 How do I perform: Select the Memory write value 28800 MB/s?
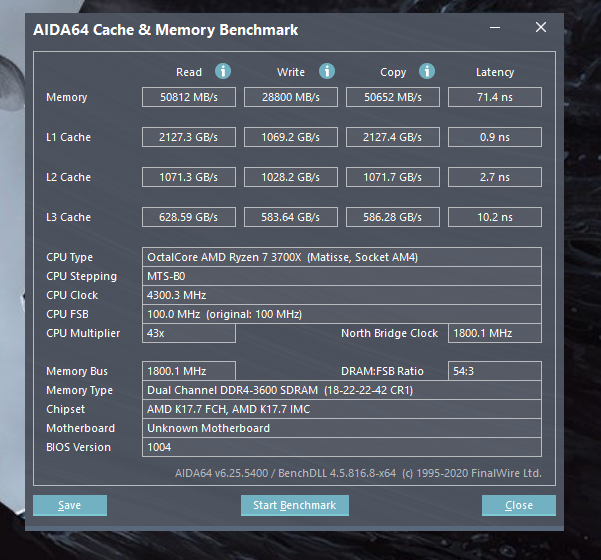291,97
